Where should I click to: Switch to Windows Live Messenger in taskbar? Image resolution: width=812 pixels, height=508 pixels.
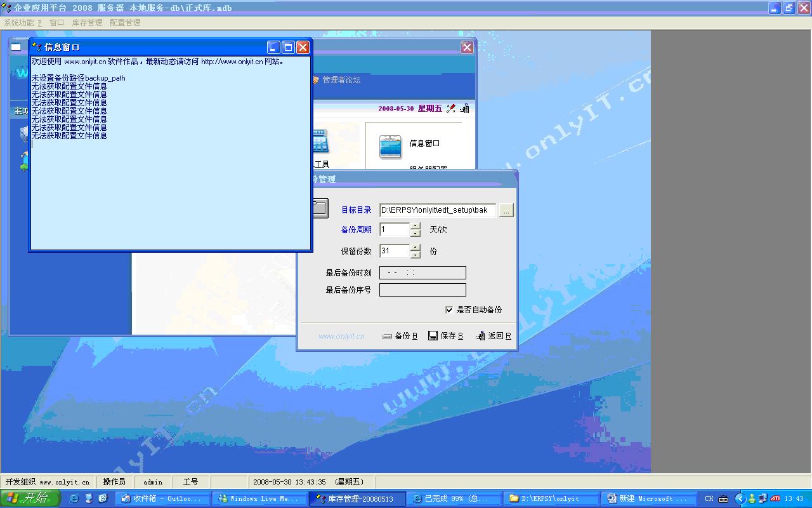258,499
